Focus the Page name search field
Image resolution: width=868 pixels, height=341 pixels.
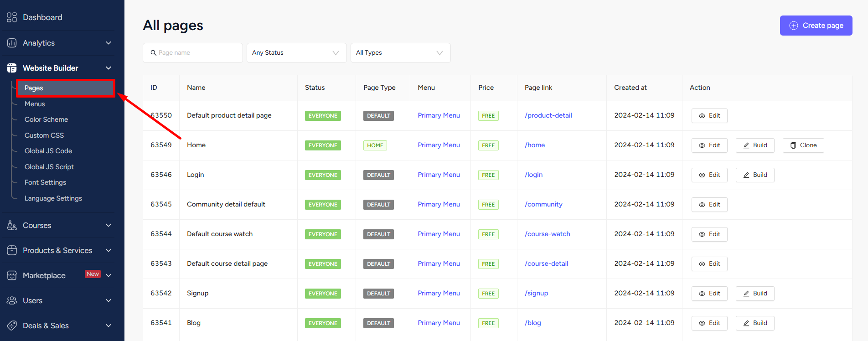[x=193, y=53]
